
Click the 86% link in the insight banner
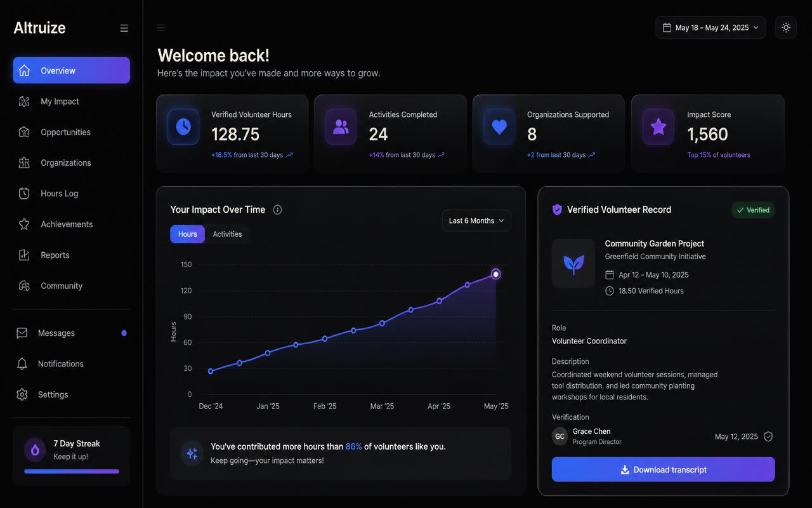353,446
